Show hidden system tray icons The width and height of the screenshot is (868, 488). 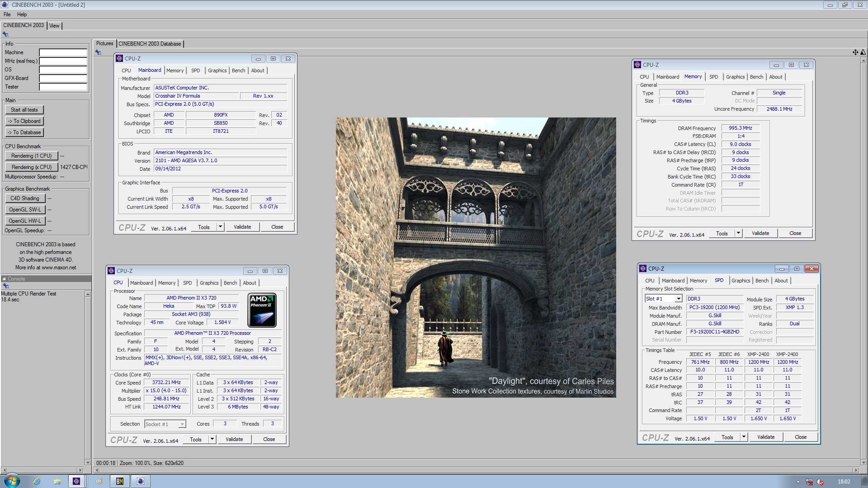coord(798,482)
